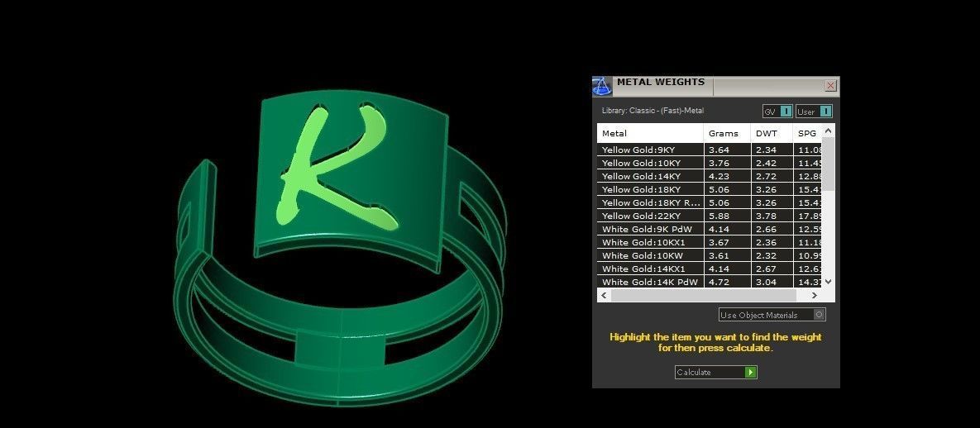Sort by the SPG column header
The image size is (980, 428).
[x=807, y=133]
